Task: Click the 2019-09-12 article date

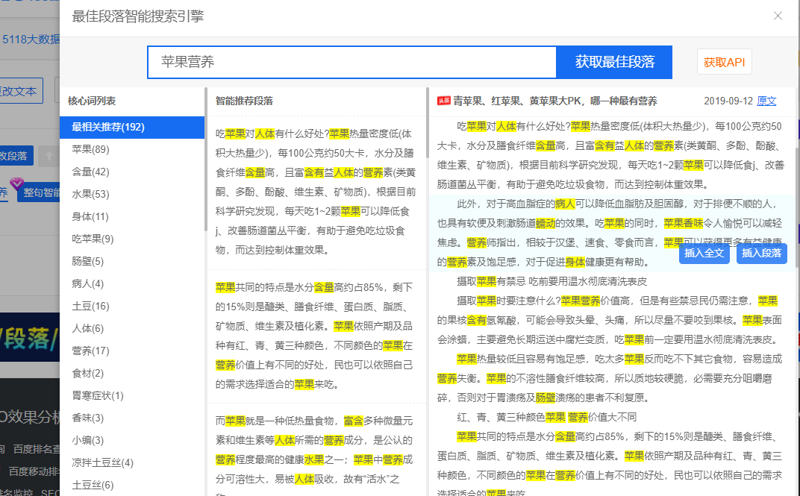Action: point(728,101)
